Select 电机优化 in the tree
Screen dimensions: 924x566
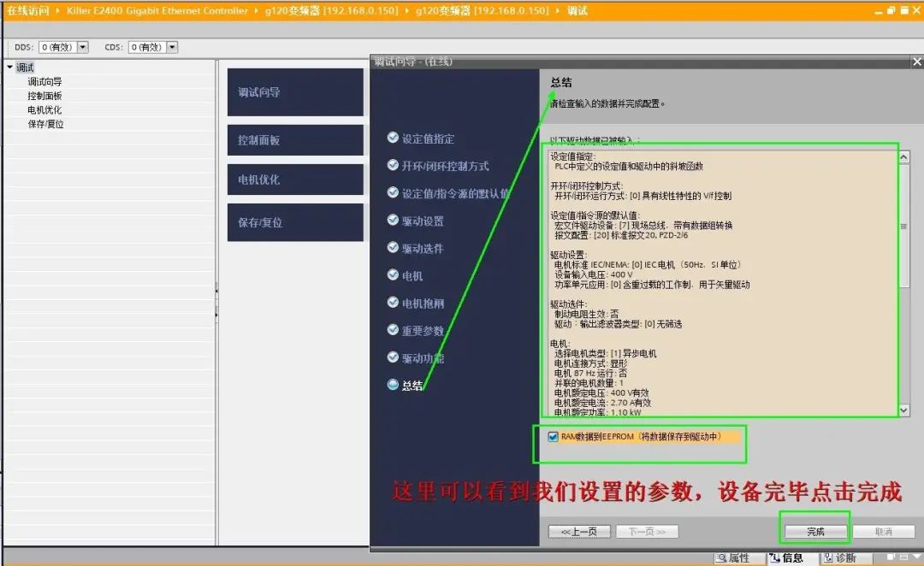[x=44, y=110]
